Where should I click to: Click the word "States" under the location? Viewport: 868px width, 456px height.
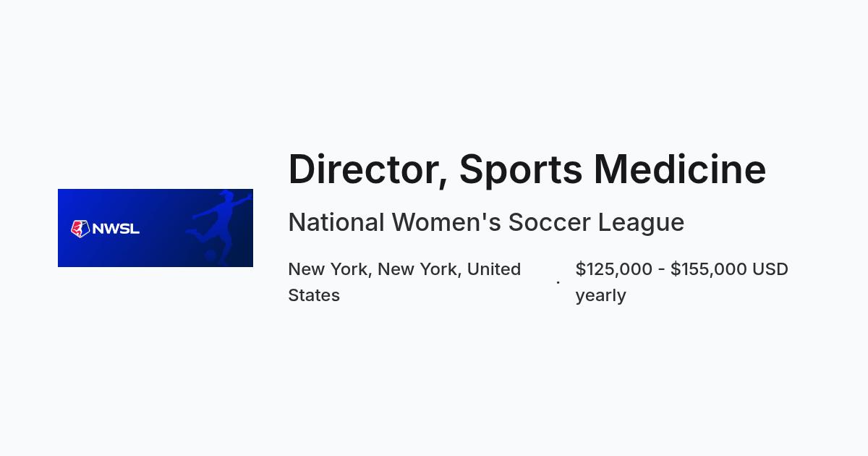(x=314, y=295)
